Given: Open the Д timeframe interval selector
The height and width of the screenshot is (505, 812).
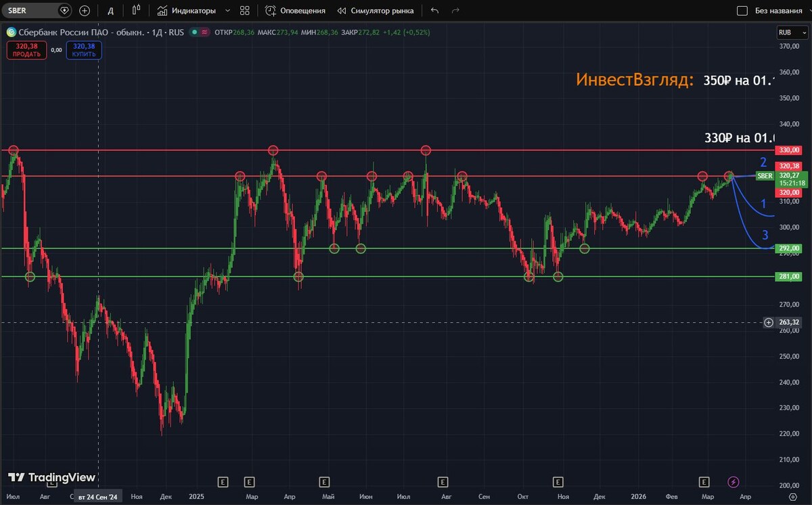Looking at the screenshot, I should [111, 11].
